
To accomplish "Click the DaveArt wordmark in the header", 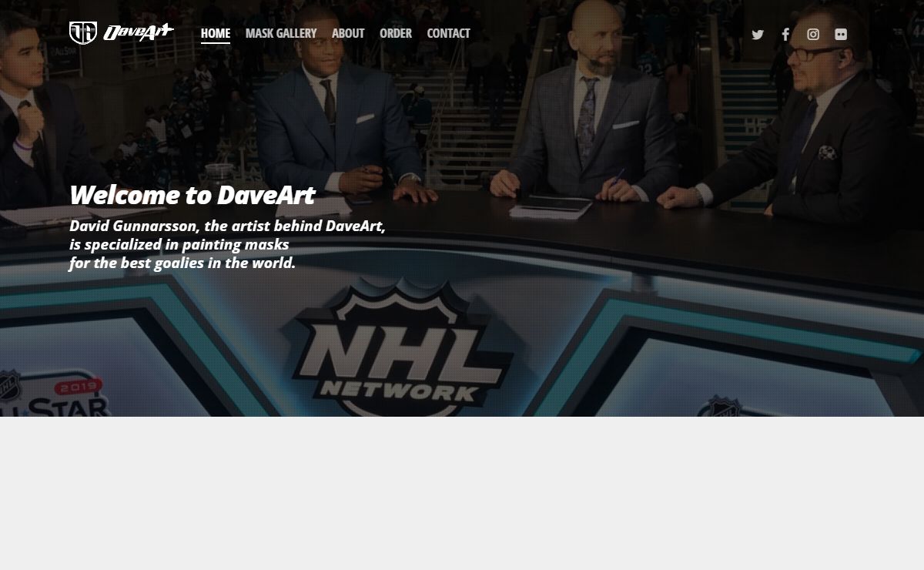I will (139, 32).
